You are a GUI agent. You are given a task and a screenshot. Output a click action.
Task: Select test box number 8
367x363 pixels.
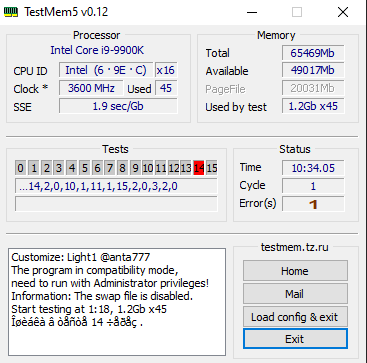pos(122,168)
